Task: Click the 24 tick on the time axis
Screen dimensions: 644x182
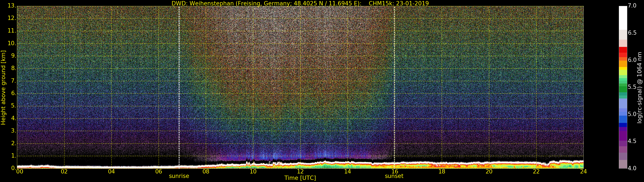Action: pyautogui.click(x=583, y=172)
